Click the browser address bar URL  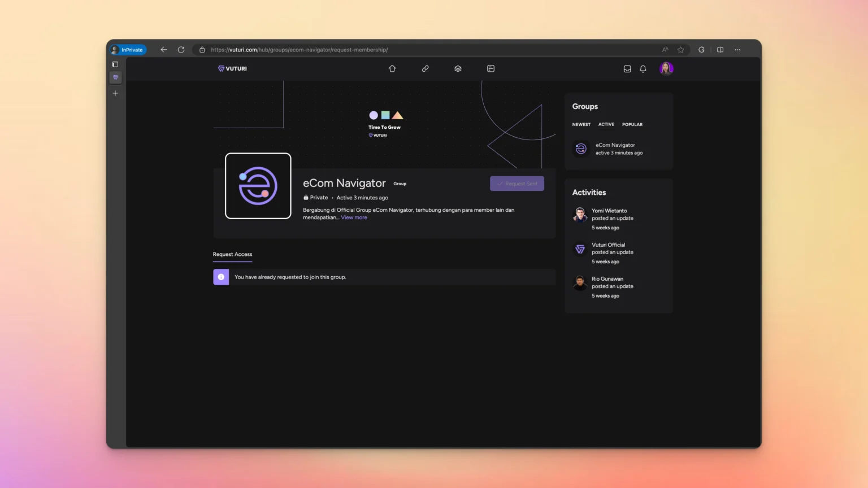pyautogui.click(x=299, y=50)
